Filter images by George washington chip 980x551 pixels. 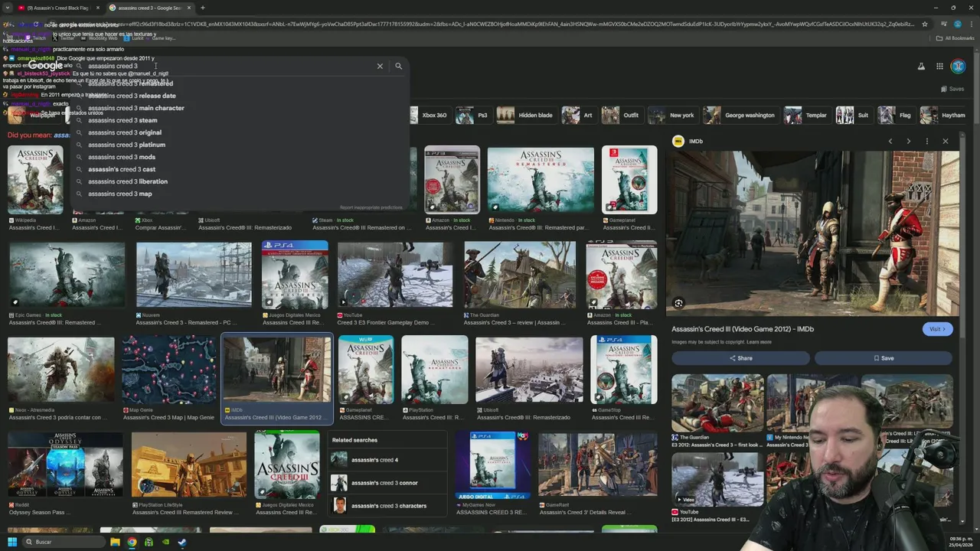point(740,116)
